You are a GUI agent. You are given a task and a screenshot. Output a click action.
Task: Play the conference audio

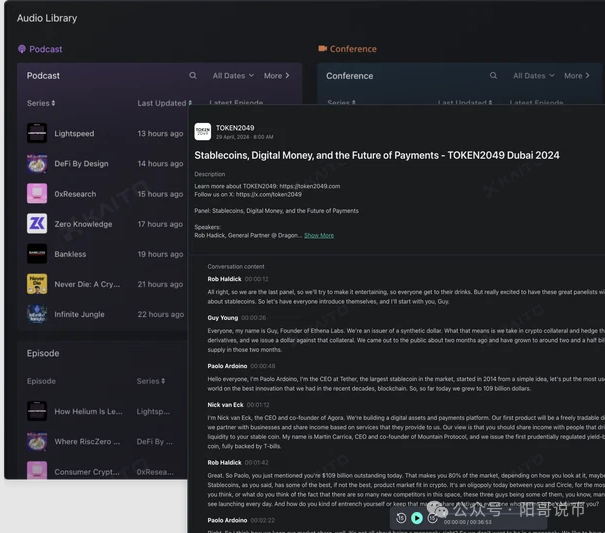[x=417, y=518]
